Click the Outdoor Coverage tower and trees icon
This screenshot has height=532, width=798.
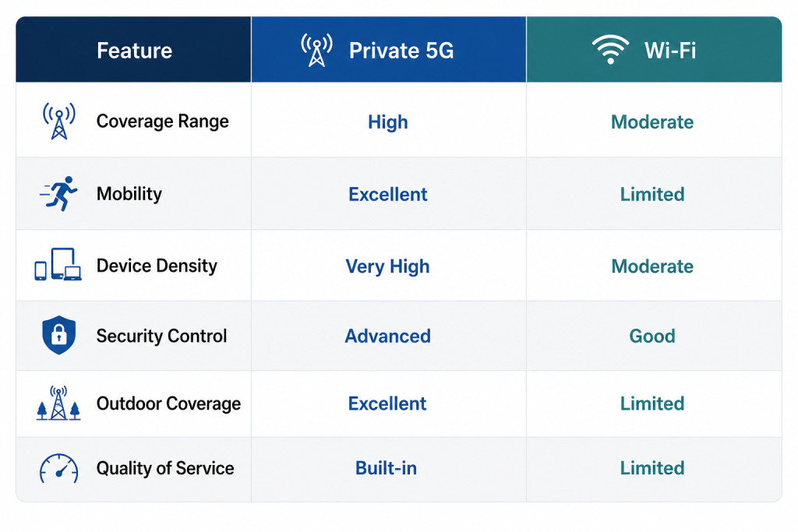pos(58,403)
